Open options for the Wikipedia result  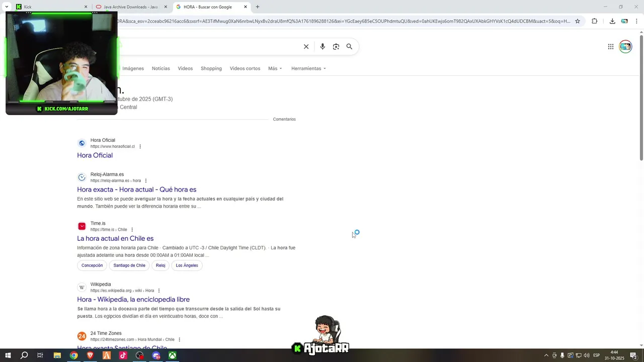[159, 291]
